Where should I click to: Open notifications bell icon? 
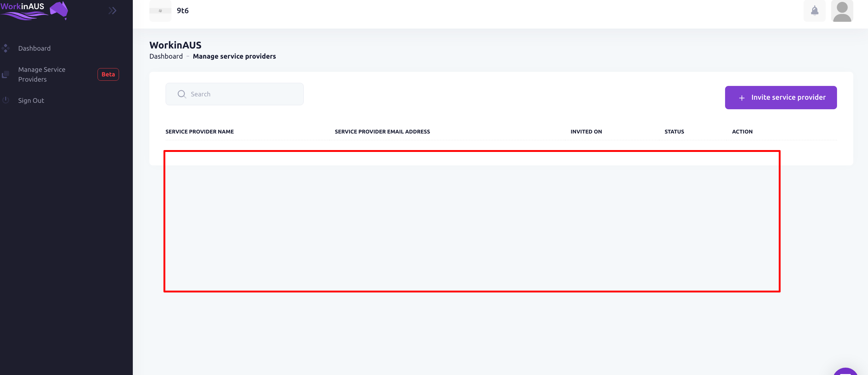pyautogui.click(x=815, y=11)
